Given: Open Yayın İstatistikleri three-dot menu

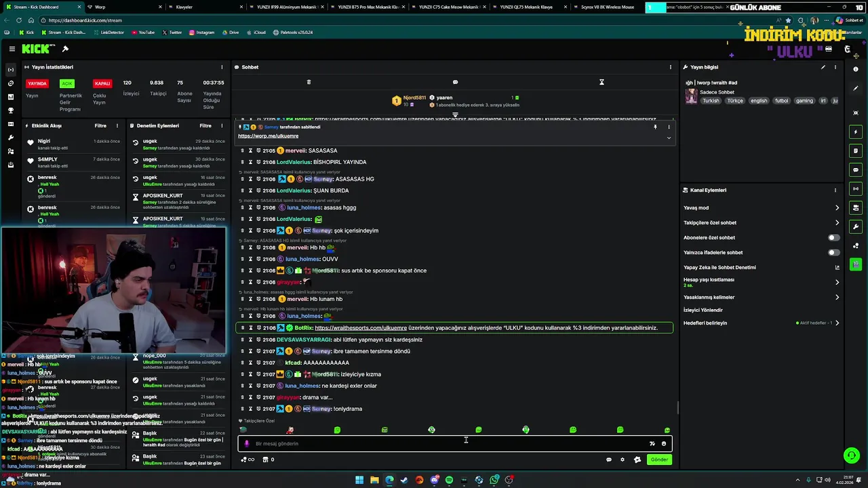Looking at the screenshot, I should (x=222, y=67).
